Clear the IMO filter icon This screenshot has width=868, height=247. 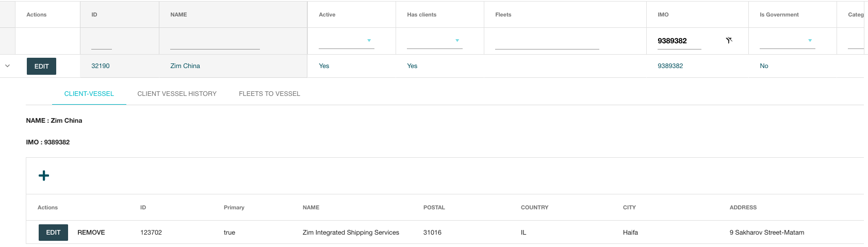click(729, 40)
